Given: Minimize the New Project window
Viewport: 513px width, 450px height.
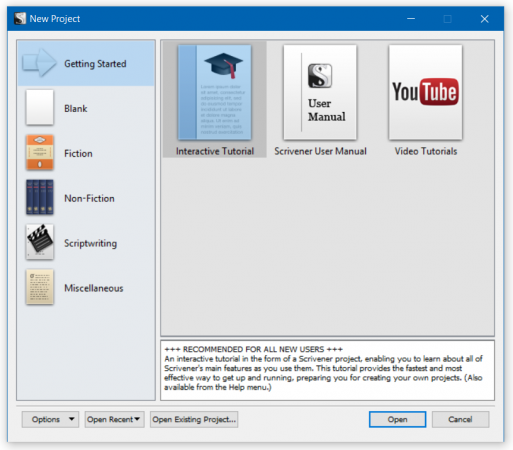Looking at the screenshot, I should pyautogui.click(x=411, y=19).
